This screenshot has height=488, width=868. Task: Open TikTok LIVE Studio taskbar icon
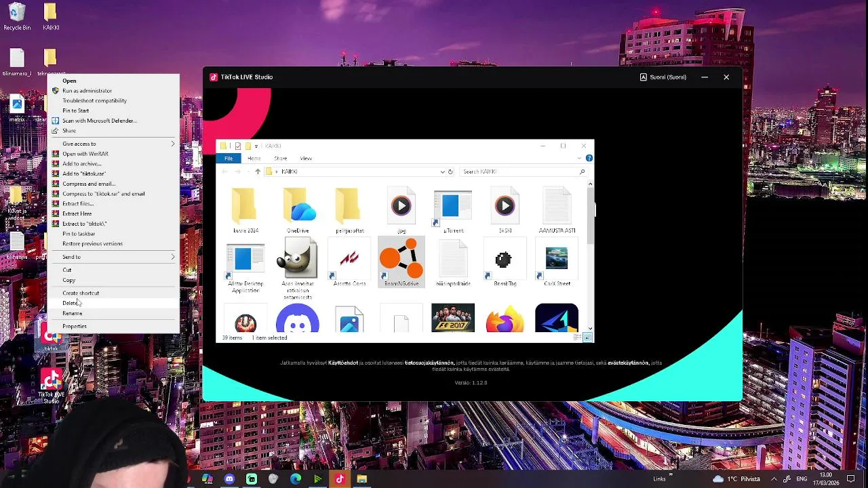(x=340, y=479)
